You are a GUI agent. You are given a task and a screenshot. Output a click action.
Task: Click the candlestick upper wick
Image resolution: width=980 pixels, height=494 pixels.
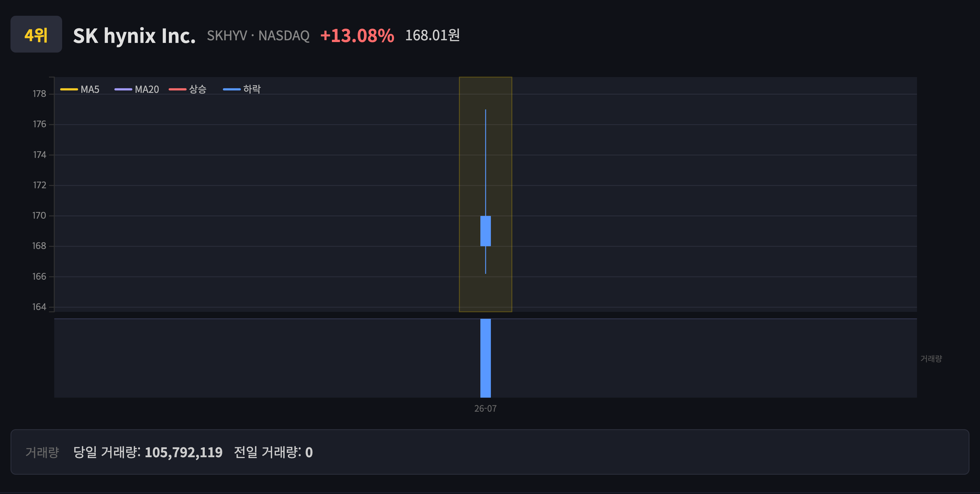(x=485, y=163)
